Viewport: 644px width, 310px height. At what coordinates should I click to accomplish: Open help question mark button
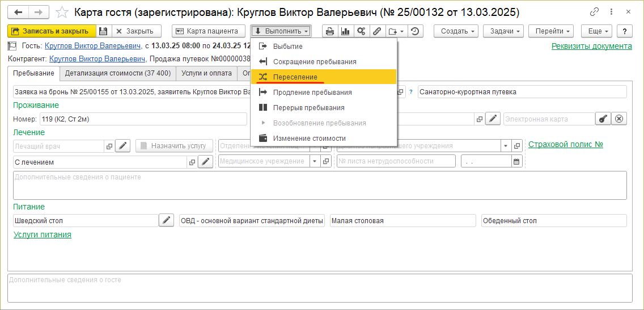pyautogui.click(x=625, y=31)
